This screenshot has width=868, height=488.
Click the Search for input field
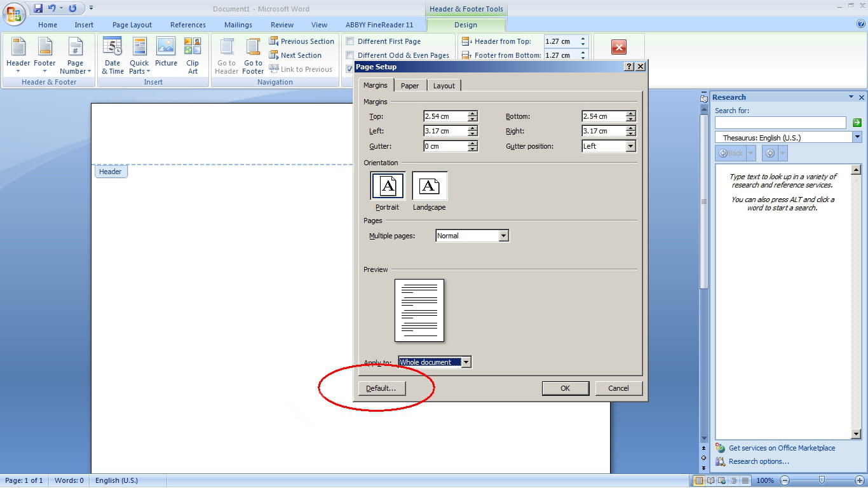coord(780,123)
